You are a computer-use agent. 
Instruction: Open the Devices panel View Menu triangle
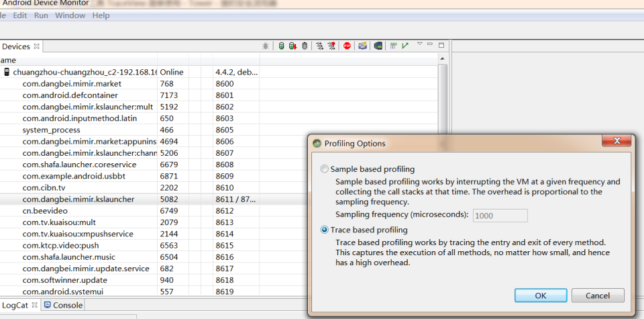[x=420, y=44]
